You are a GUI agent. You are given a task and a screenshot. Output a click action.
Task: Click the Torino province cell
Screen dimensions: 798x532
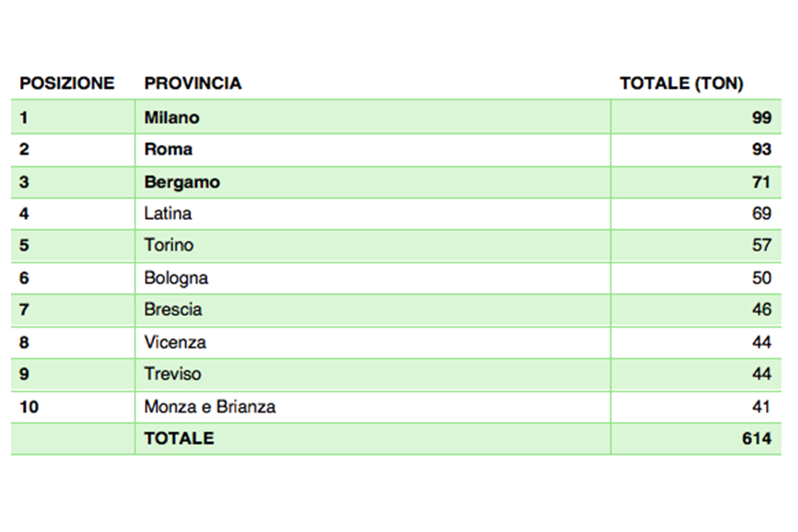coord(169,245)
